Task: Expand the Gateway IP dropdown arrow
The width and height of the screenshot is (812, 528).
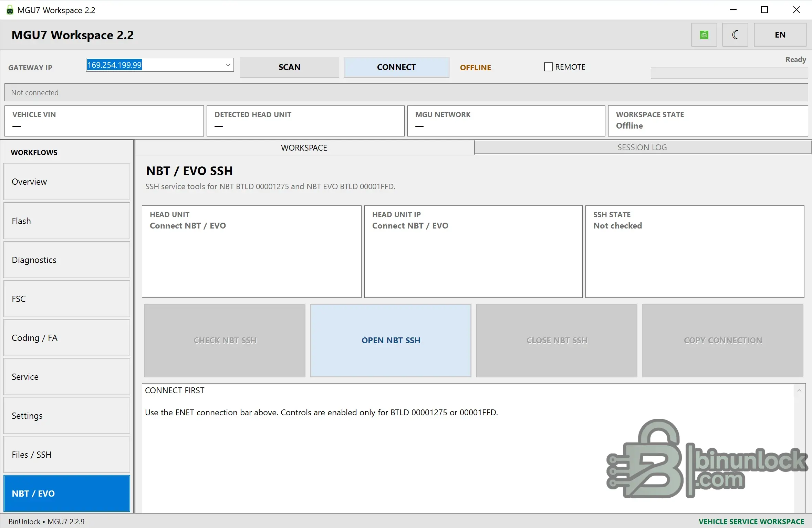Action: pos(228,65)
